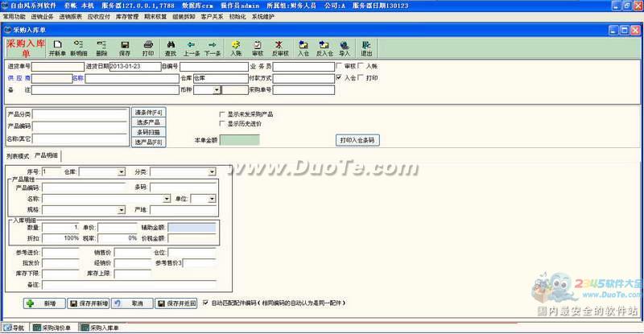Click the 查找 (find) binoculars icon
Screen dimensions: 644x334
[171, 48]
